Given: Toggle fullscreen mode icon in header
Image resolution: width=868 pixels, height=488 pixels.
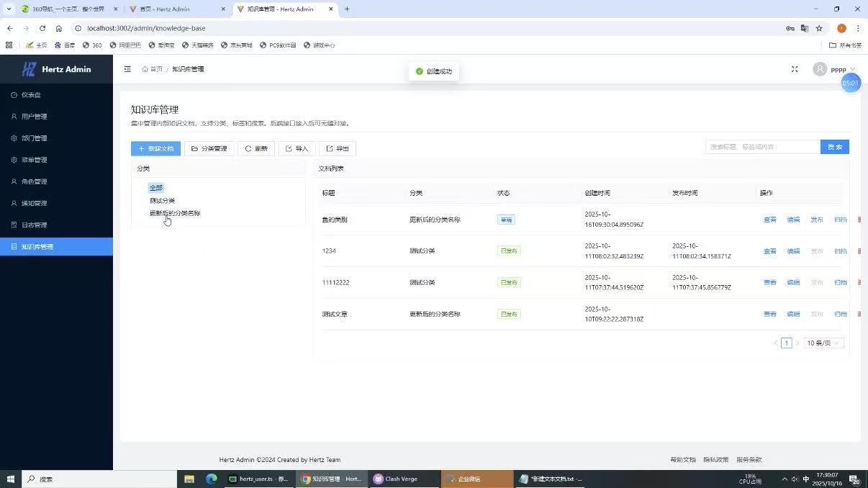Looking at the screenshot, I should pyautogui.click(x=795, y=69).
